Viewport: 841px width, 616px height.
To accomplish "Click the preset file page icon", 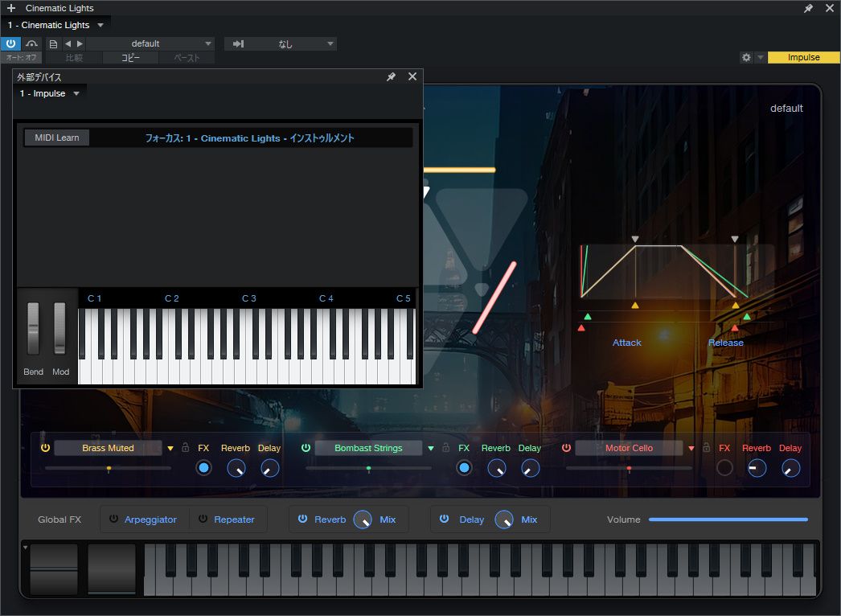I will click(53, 43).
